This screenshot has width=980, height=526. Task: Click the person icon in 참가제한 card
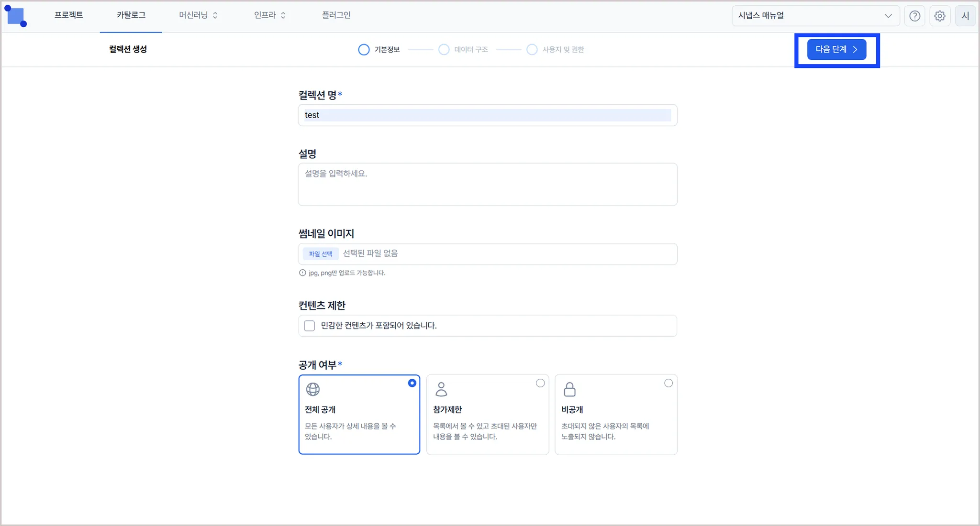(441, 389)
